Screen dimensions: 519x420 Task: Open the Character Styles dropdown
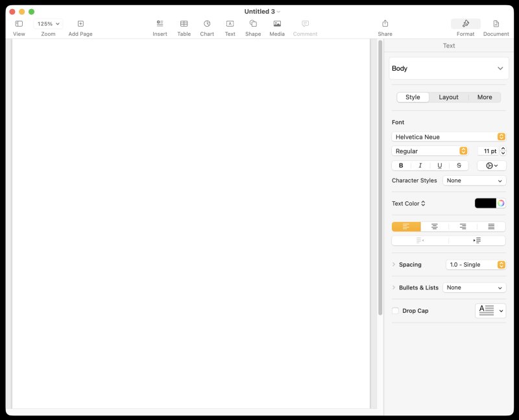pos(474,180)
